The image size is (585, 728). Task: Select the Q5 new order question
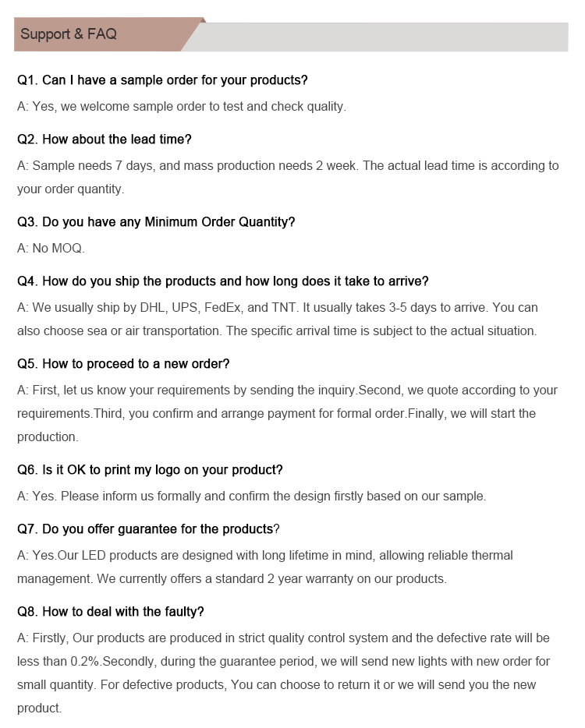pyautogui.click(x=123, y=364)
